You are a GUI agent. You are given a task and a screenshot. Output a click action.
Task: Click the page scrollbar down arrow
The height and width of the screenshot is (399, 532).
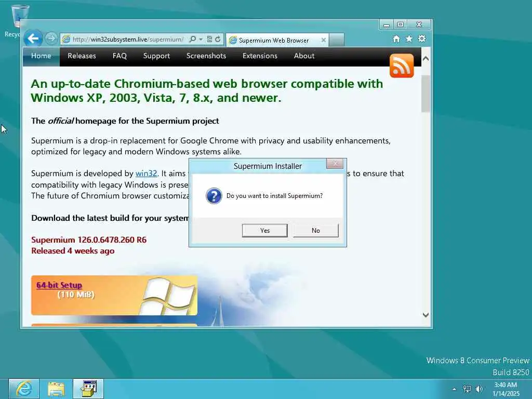pyautogui.click(x=426, y=315)
